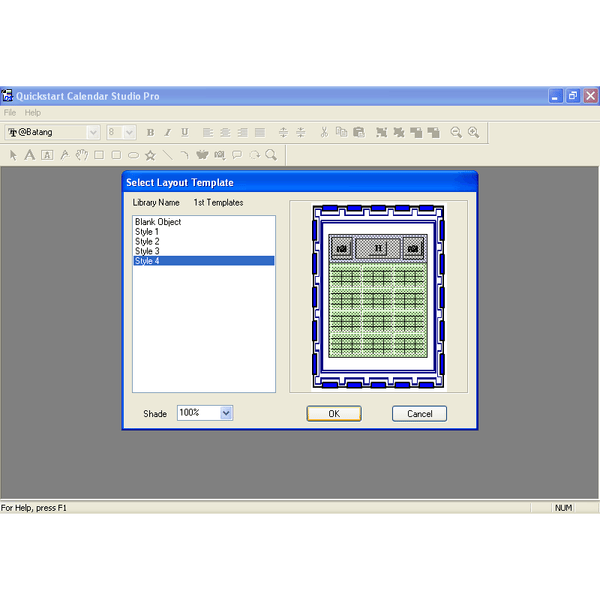The height and width of the screenshot is (600, 600).
Task: Select the pen freehand drawing tool
Action: pos(65,155)
